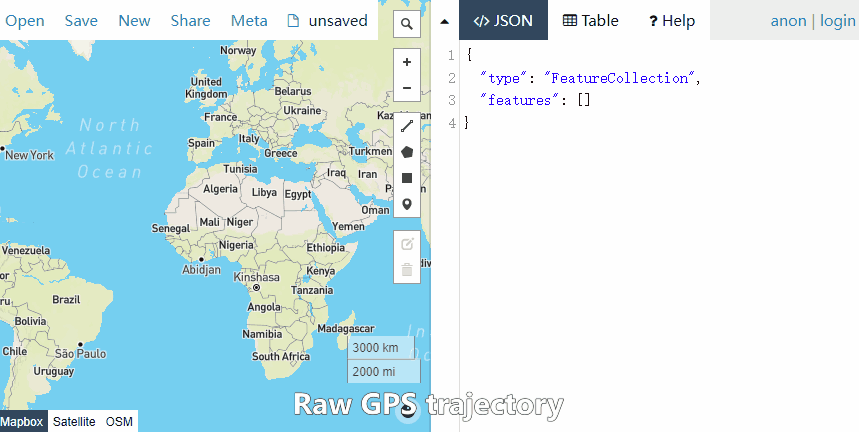
Task: Switch to the JSON tab
Action: (503, 20)
